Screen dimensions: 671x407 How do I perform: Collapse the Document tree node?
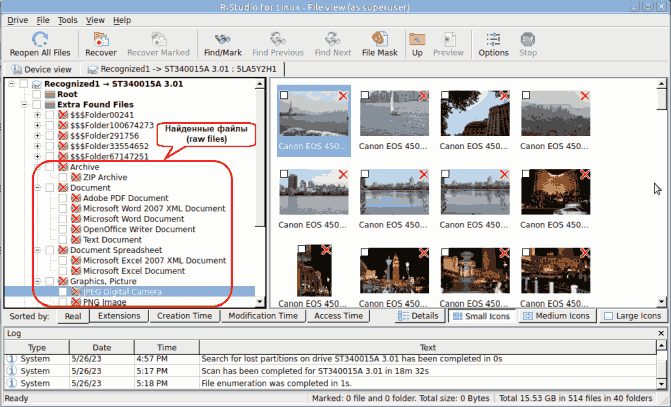38,187
